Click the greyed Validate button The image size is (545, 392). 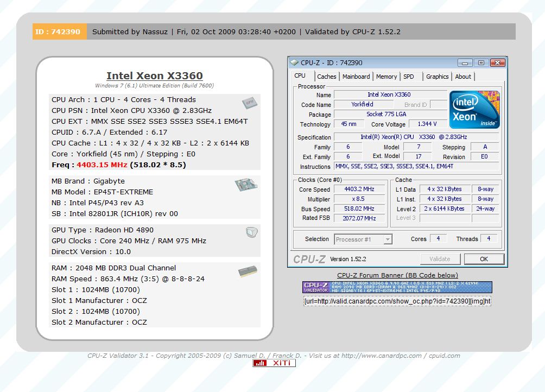pos(440,259)
